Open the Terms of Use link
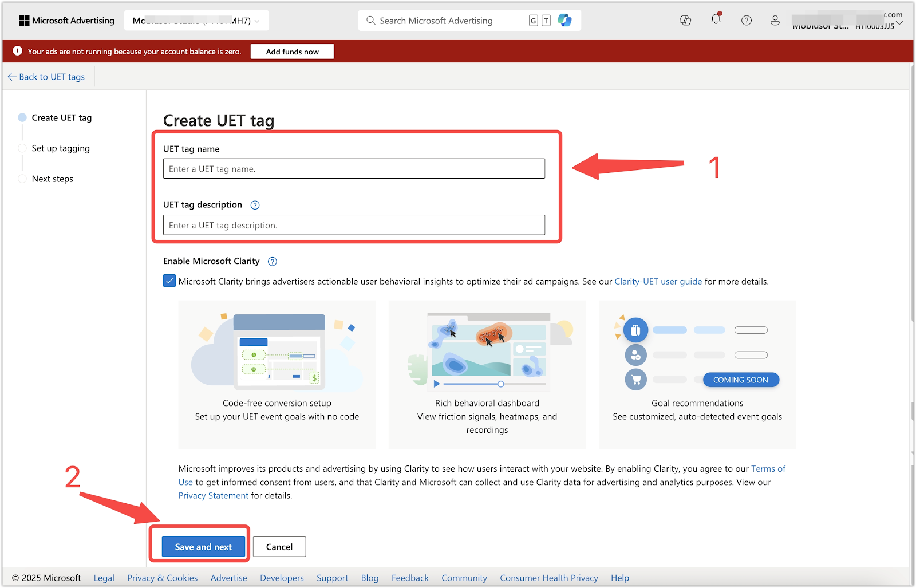Viewport: 916px width, 588px height. point(768,469)
